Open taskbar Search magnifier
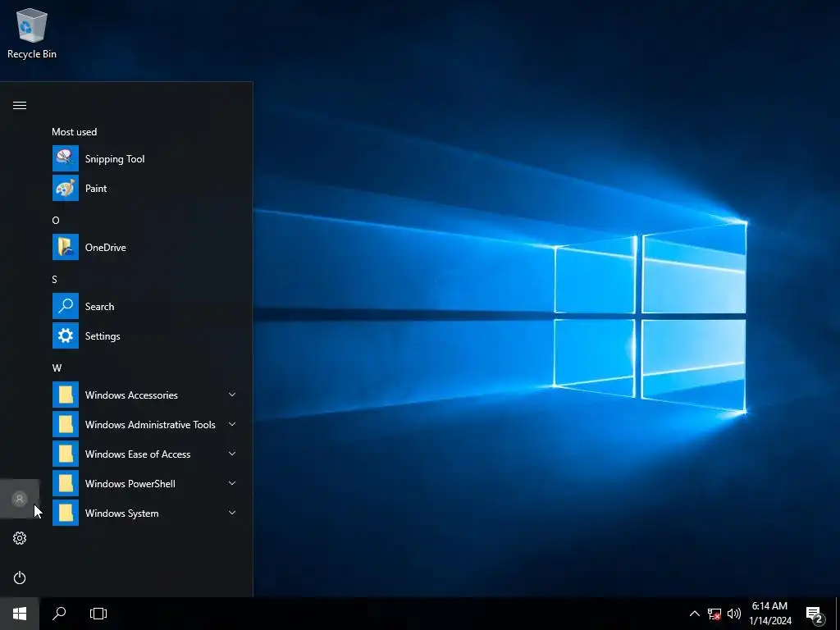 [59, 614]
